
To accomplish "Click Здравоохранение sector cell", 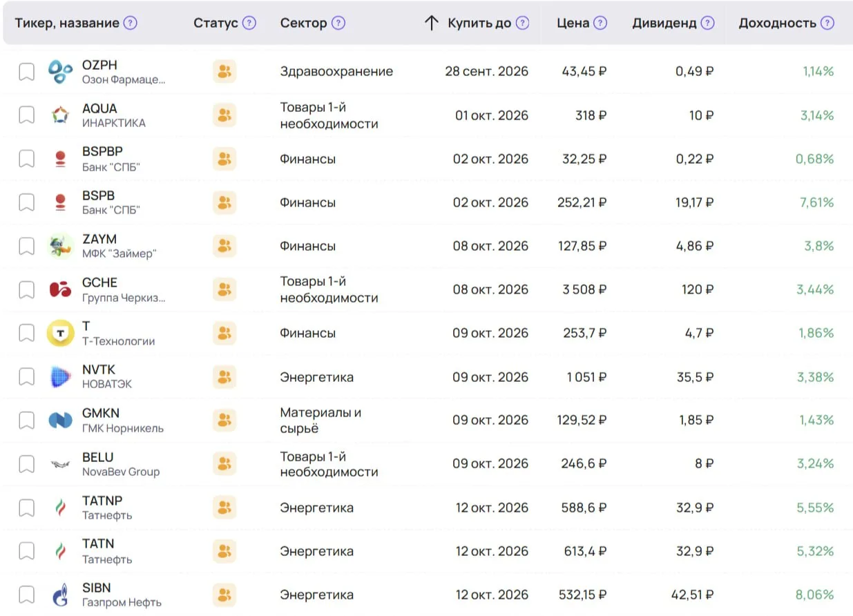I will [x=336, y=72].
